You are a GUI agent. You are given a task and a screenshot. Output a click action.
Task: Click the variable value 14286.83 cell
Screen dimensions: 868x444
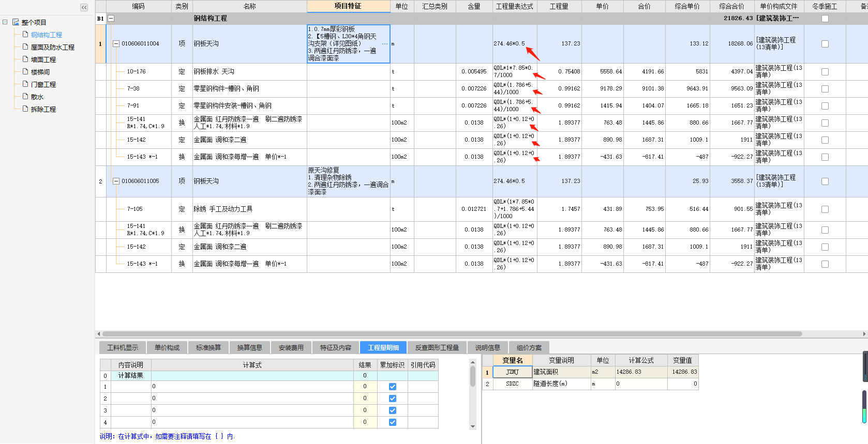pos(683,372)
